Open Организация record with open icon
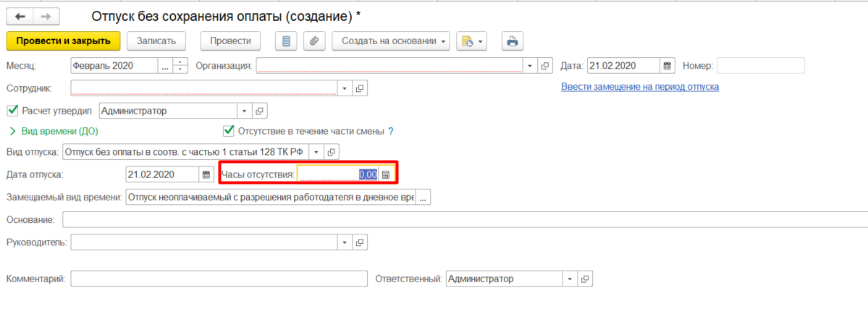This screenshot has width=868, height=309. [x=544, y=66]
